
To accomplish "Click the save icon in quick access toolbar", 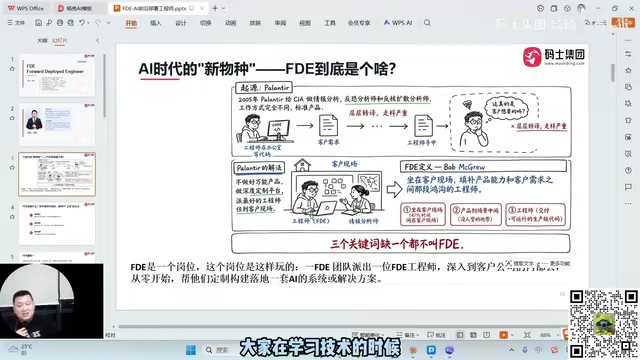I will click(x=38, y=23).
